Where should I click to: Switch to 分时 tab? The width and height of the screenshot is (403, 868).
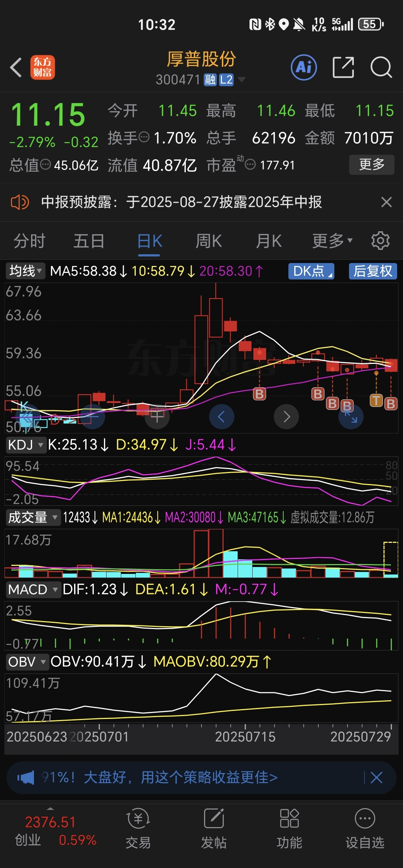[29, 241]
